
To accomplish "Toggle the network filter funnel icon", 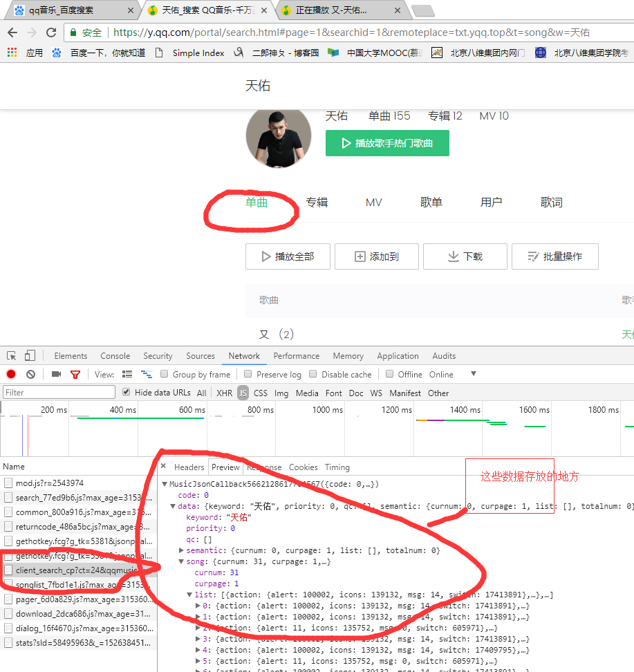I will (75, 375).
